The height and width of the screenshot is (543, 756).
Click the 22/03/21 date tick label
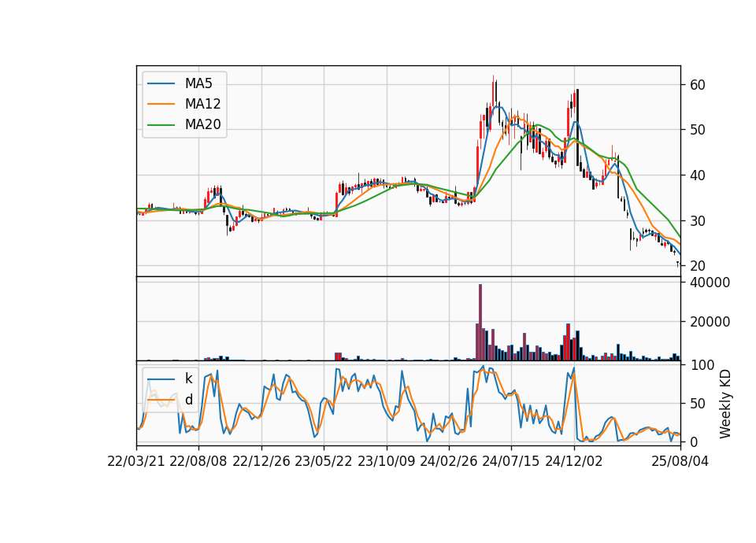pyautogui.click(x=136, y=462)
